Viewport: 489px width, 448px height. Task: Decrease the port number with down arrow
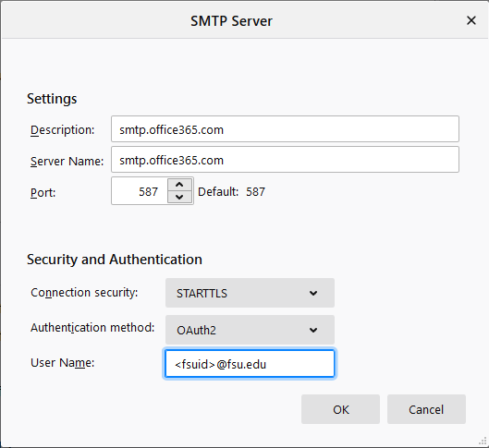(x=179, y=197)
